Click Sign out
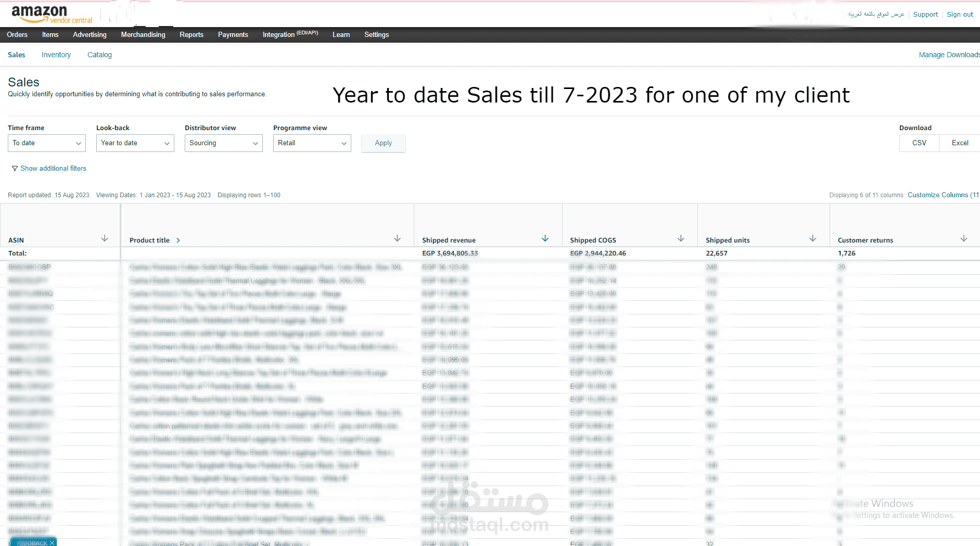The image size is (980, 546). [960, 15]
